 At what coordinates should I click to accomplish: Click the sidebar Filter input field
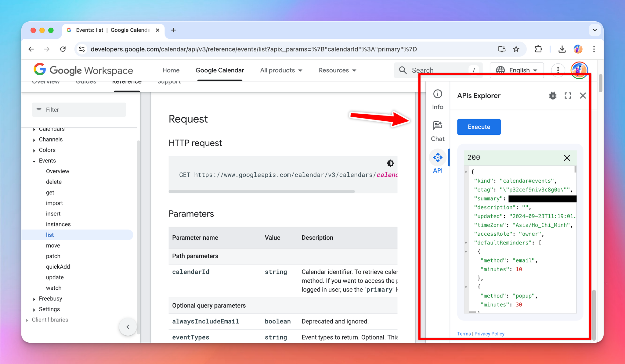tap(79, 110)
